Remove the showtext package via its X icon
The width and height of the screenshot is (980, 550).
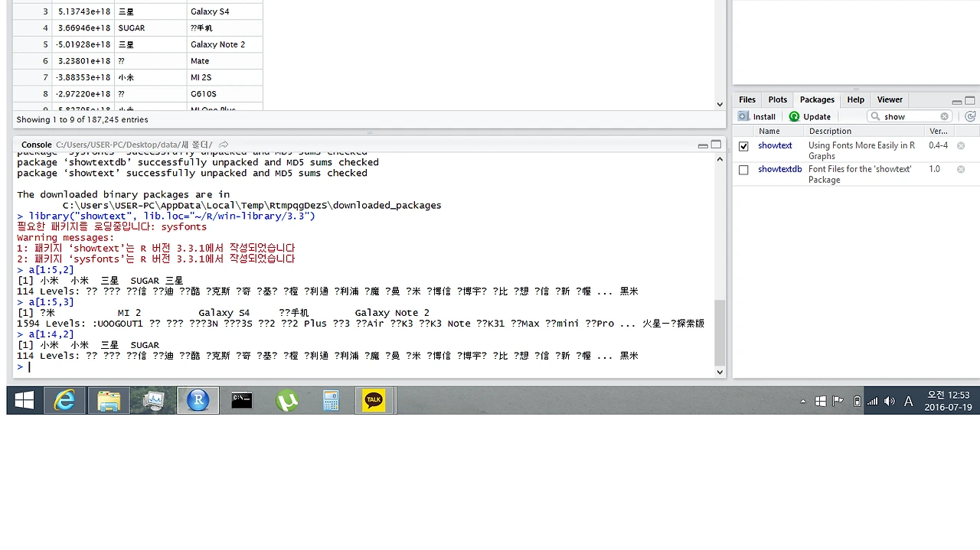pos(961,145)
